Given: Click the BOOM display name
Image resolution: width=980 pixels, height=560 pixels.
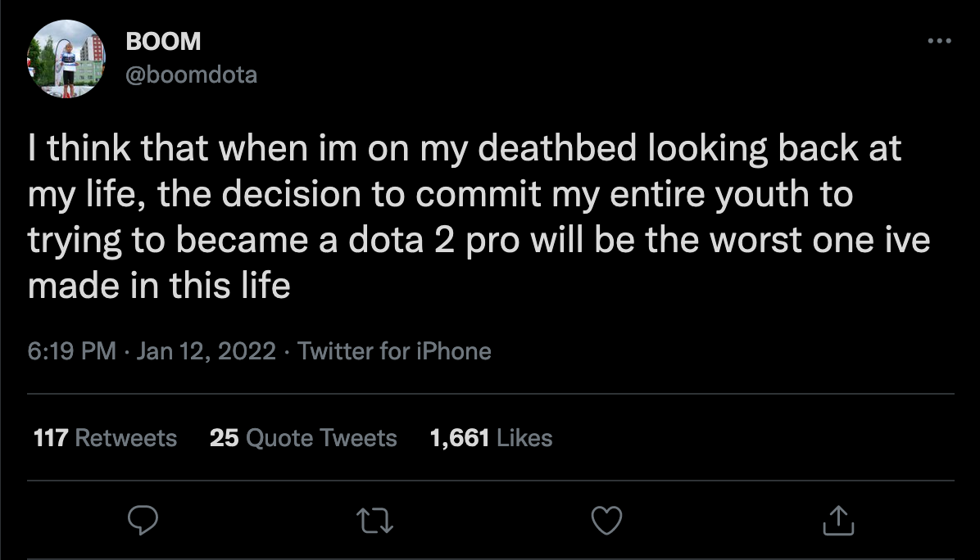Looking at the screenshot, I should tap(163, 42).
